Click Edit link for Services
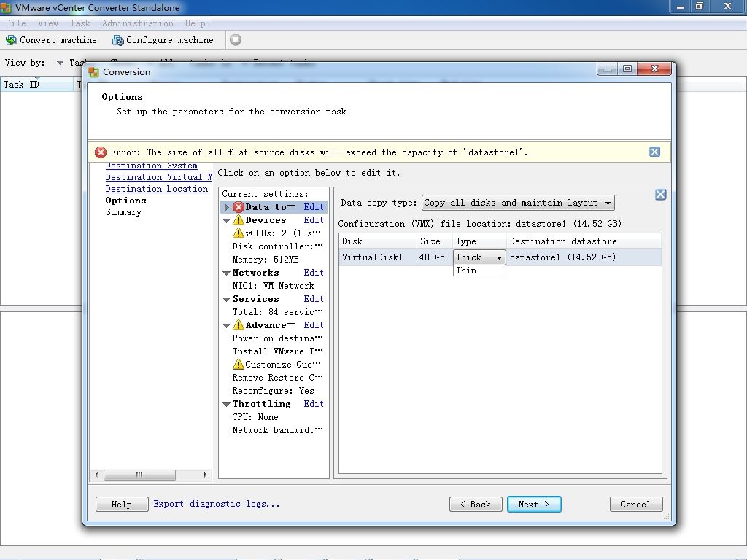Image resolution: width=747 pixels, height=560 pixels. [314, 298]
